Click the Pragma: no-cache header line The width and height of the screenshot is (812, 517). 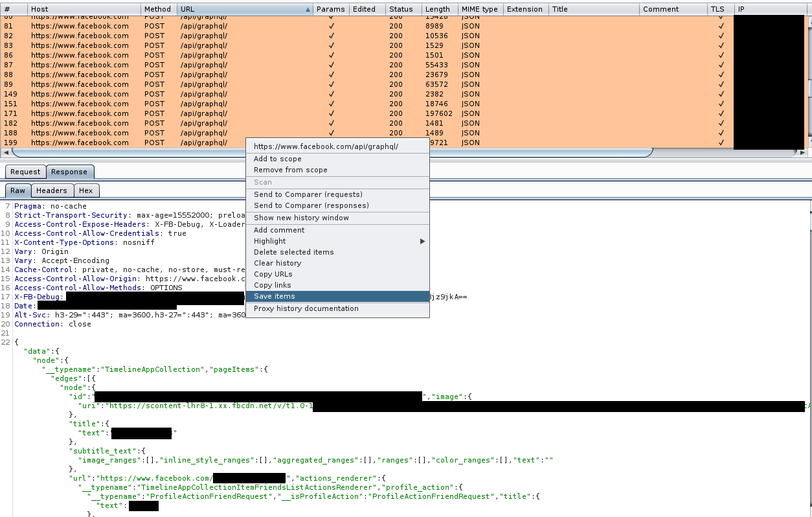point(51,206)
